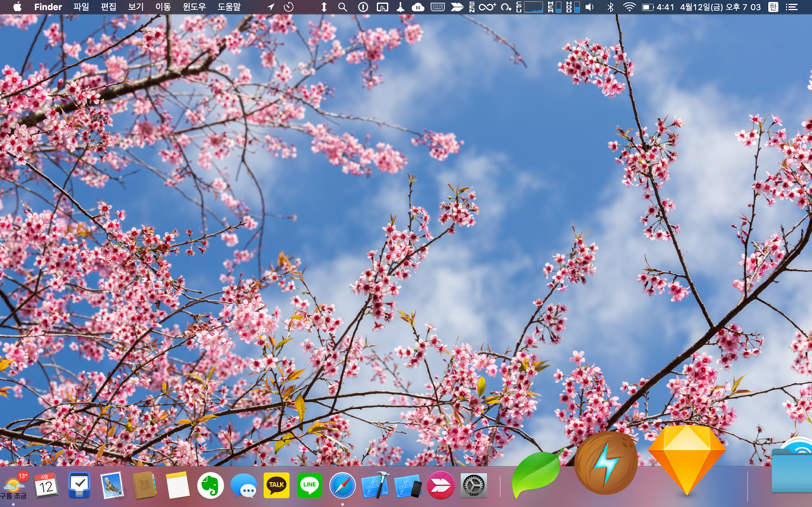Launch the Coduo coconut lightning app
This screenshot has width=812, height=507.
click(606, 464)
